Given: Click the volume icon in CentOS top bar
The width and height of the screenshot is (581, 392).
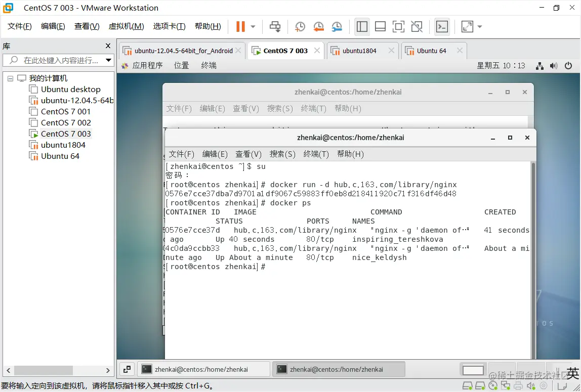Looking at the screenshot, I should (554, 66).
